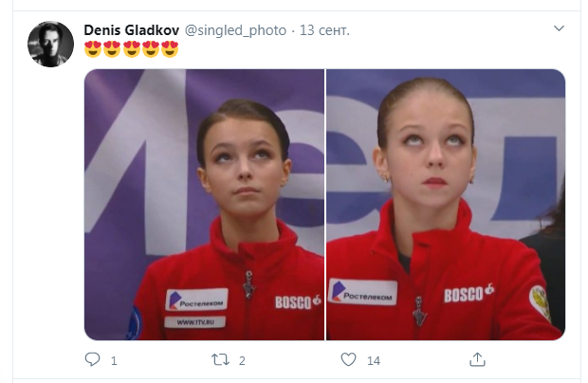Click the WWW.1TV.RU patch in left photo
Image resolution: width=588 pixels, height=383 pixels.
pyautogui.click(x=195, y=322)
